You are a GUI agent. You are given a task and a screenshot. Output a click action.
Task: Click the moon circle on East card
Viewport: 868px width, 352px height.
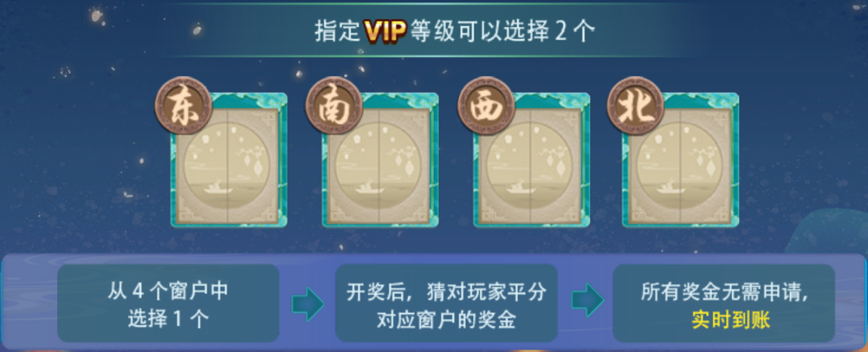(228, 164)
